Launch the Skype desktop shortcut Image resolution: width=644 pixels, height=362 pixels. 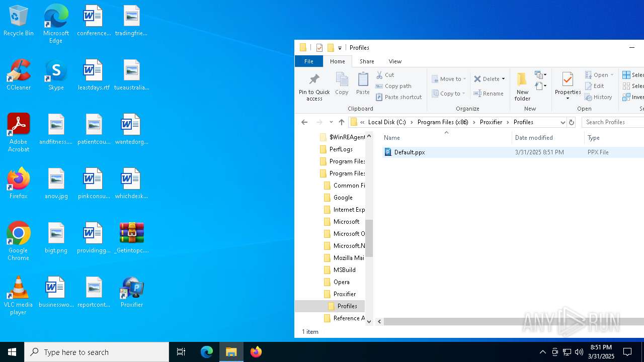(56, 75)
